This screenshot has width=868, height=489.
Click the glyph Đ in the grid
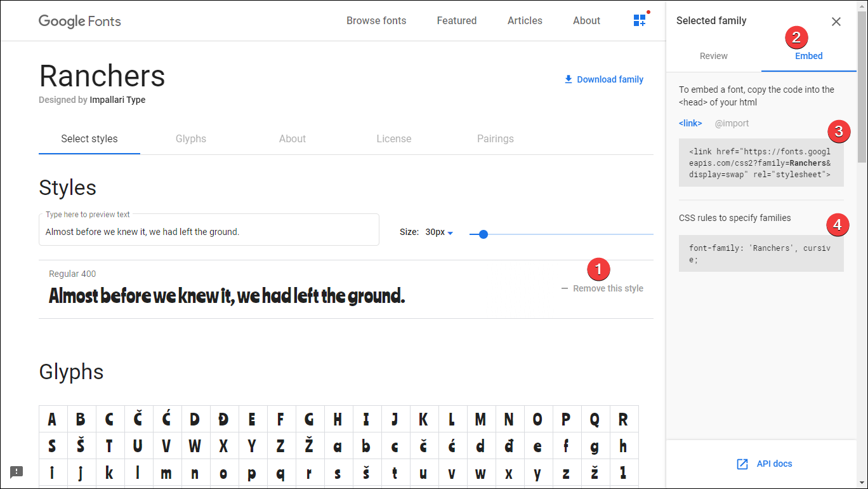(224, 419)
